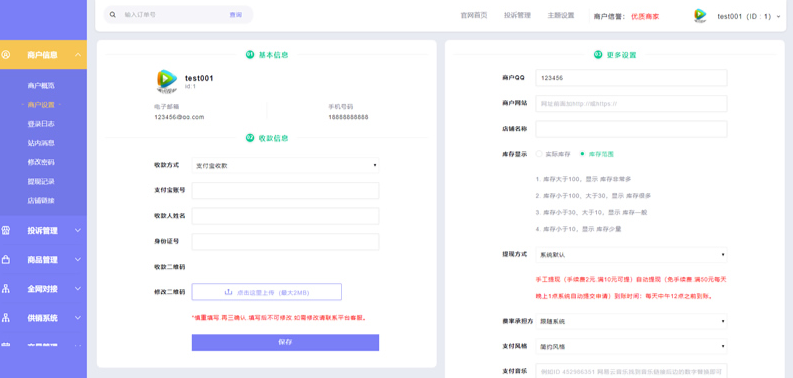This screenshot has width=793, height=378.
Task: Open 登录日志 in the sidebar
Action: click(41, 124)
